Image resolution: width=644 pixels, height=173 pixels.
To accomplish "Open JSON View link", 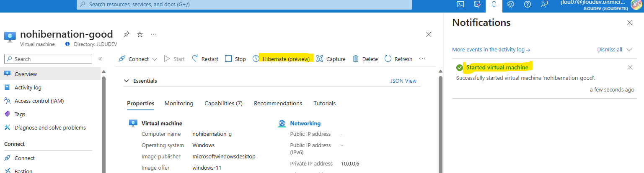I will coord(403,81).
